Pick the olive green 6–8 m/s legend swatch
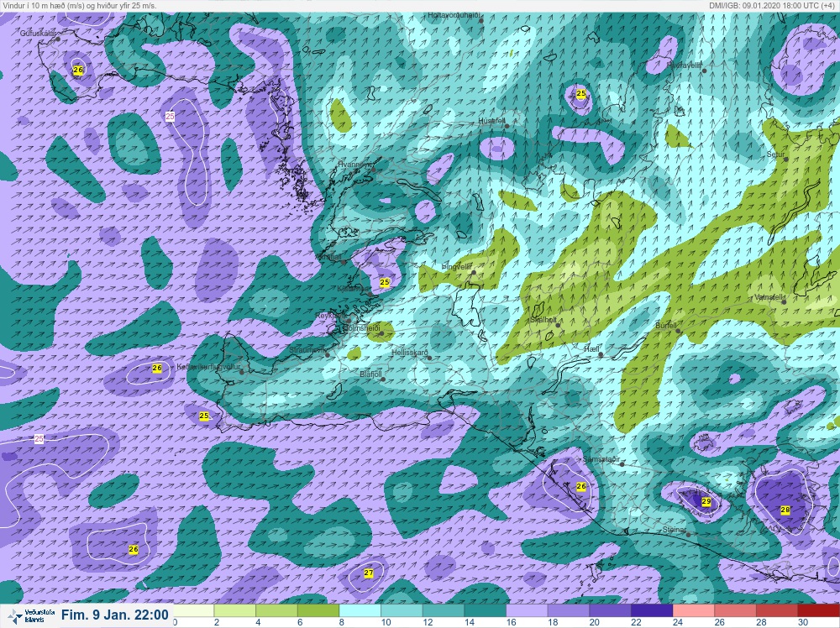 [x=318, y=610]
